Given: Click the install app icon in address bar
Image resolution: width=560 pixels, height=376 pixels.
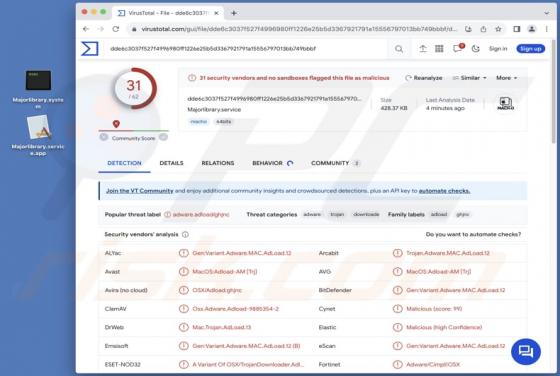Looking at the screenshot, I should [468, 29].
